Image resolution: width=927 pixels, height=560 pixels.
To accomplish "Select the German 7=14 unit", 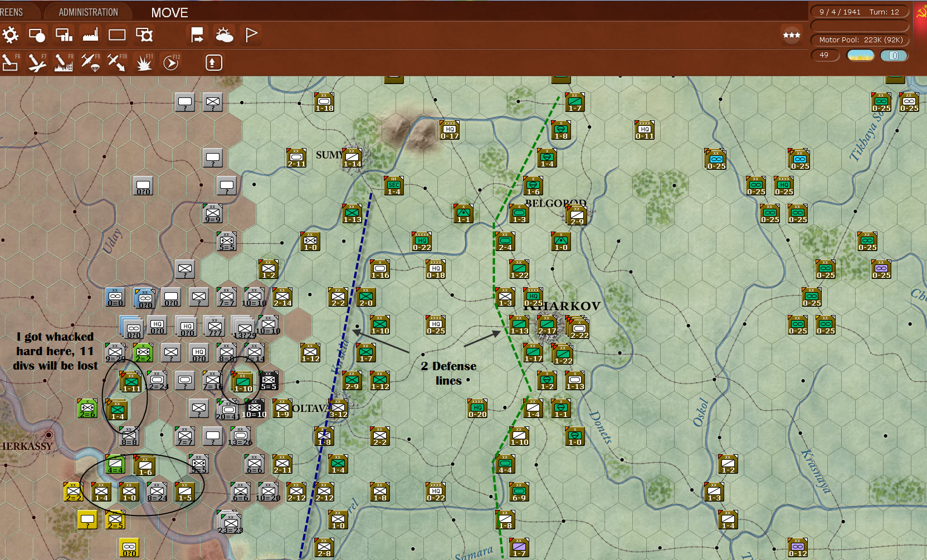I will pyautogui.click(x=255, y=353).
